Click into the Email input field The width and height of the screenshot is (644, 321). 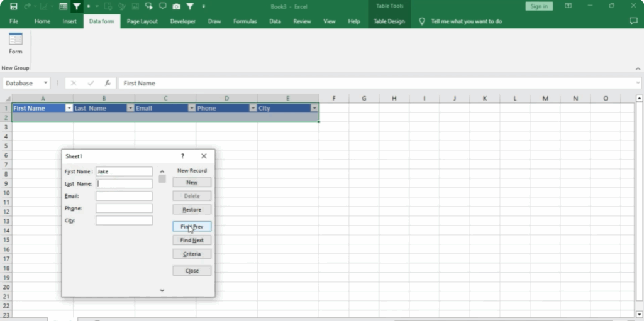(x=124, y=196)
